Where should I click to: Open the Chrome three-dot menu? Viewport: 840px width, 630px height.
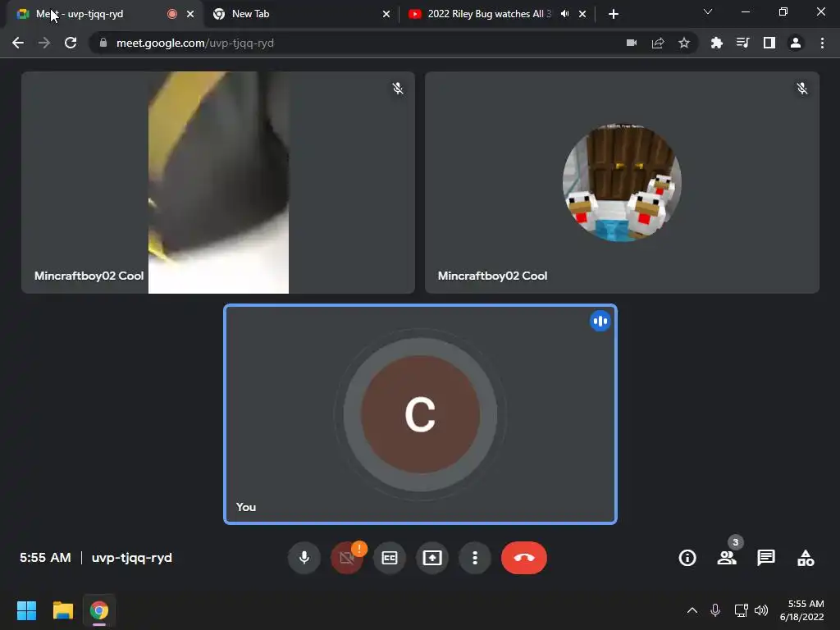pyautogui.click(x=822, y=43)
